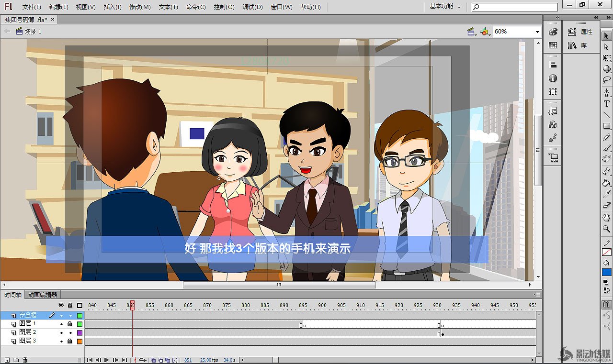Toggle lock on 图层 1

[x=70, y=324]
